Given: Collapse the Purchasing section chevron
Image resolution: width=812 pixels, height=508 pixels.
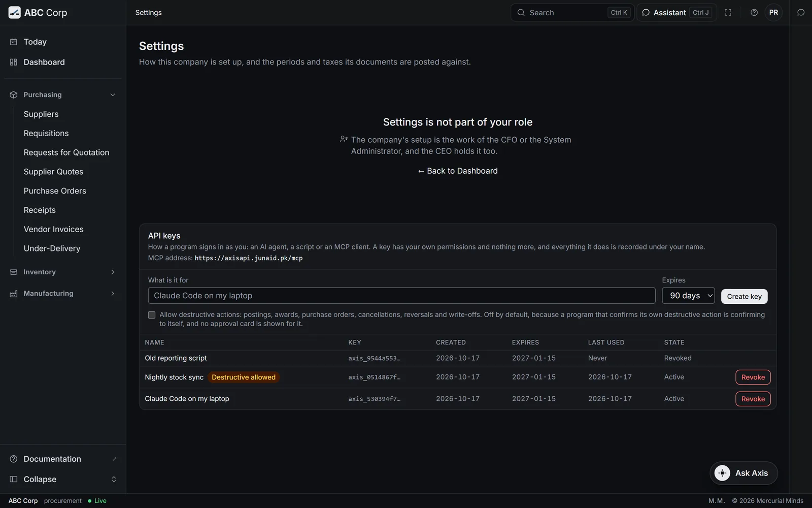Looking at the screenshot, I should click(113, 95).
